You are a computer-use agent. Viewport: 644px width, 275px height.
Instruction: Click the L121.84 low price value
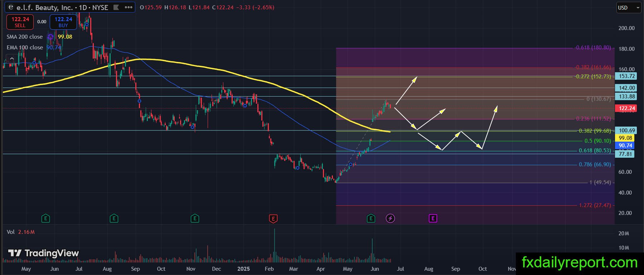[199, 7]
